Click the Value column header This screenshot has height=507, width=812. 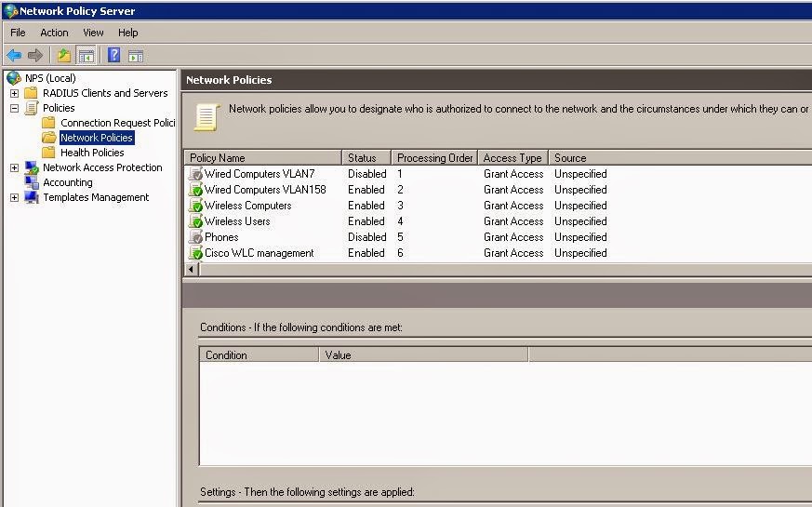423,355
